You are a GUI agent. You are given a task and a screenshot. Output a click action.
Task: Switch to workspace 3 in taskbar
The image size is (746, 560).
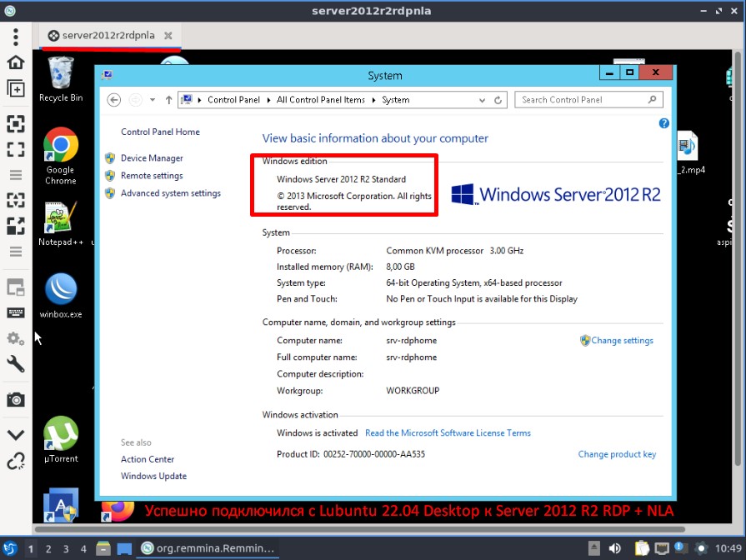[x=66, y=548]
